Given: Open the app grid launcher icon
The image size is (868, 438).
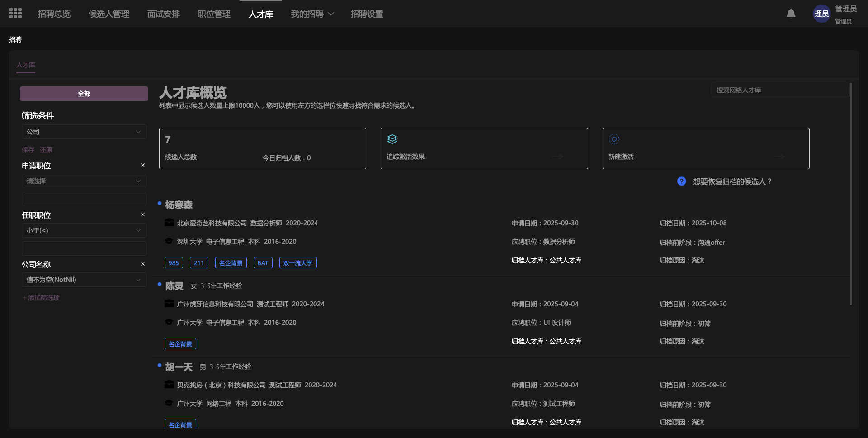Looking at the screenshot, I should 15,14.
